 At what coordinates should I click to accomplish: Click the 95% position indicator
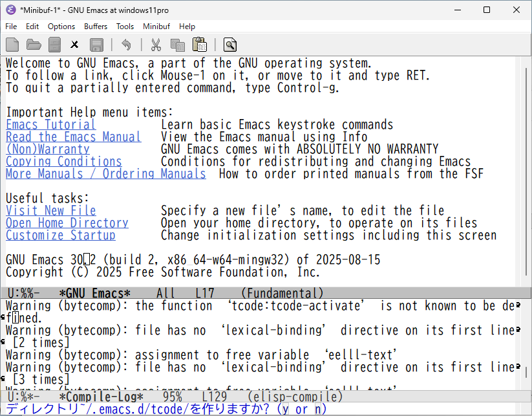coord(173,397)
